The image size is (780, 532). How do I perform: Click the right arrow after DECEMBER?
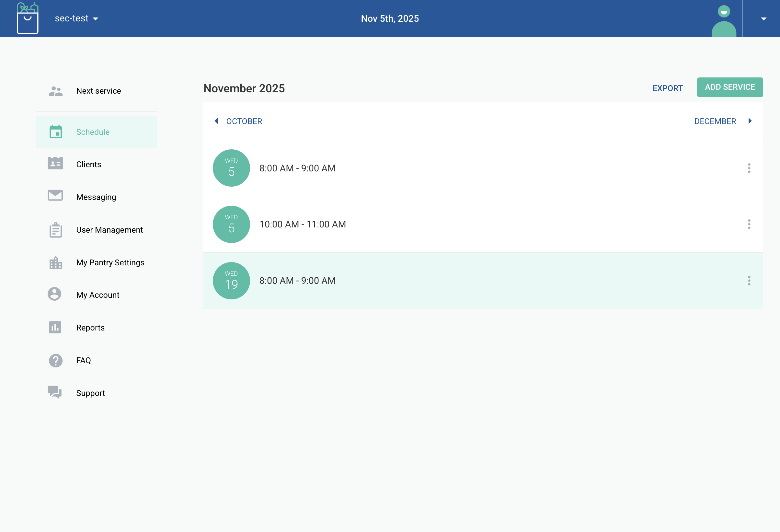tap(750, 121)
